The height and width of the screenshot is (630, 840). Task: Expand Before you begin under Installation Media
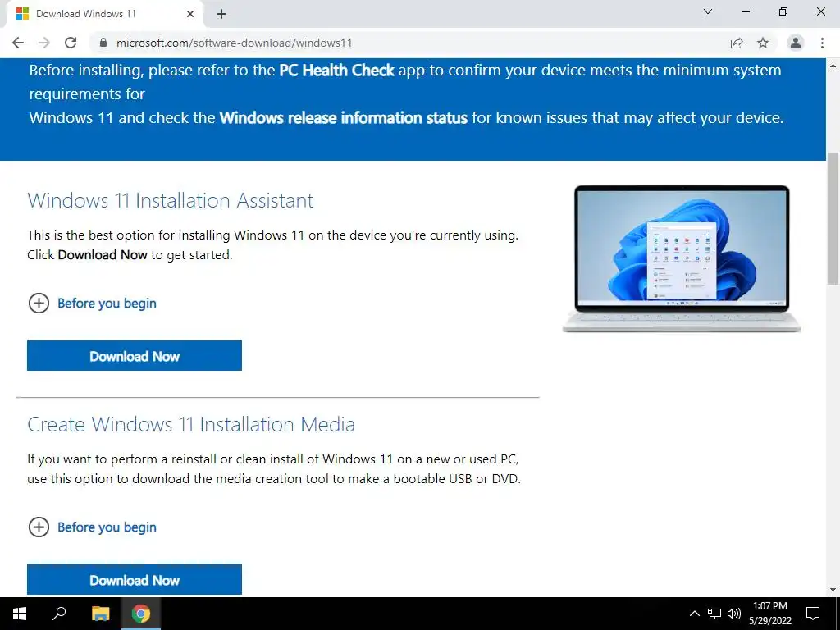[x=92, y=527]
